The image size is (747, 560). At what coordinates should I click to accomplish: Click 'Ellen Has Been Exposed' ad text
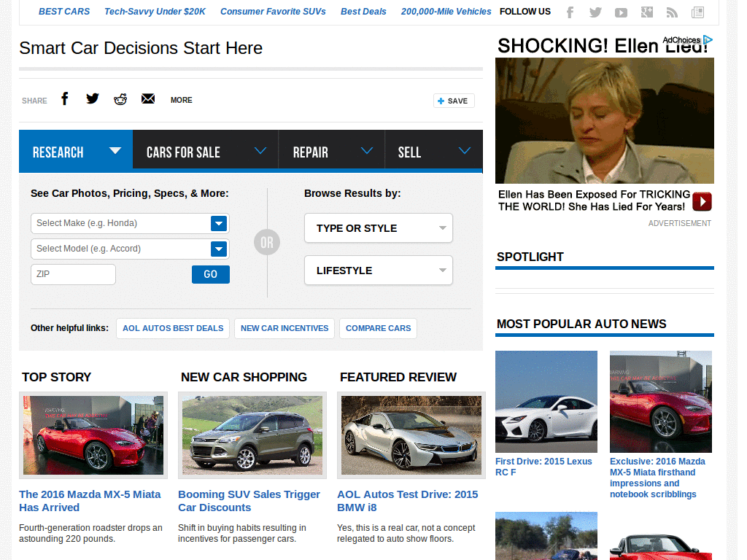[594, 201]
